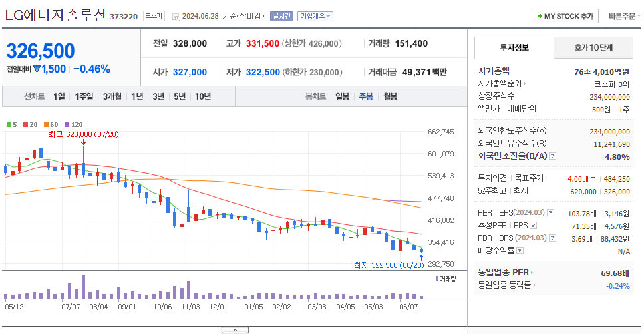Click the 저가 value 322,500

(x=263, y=73)
